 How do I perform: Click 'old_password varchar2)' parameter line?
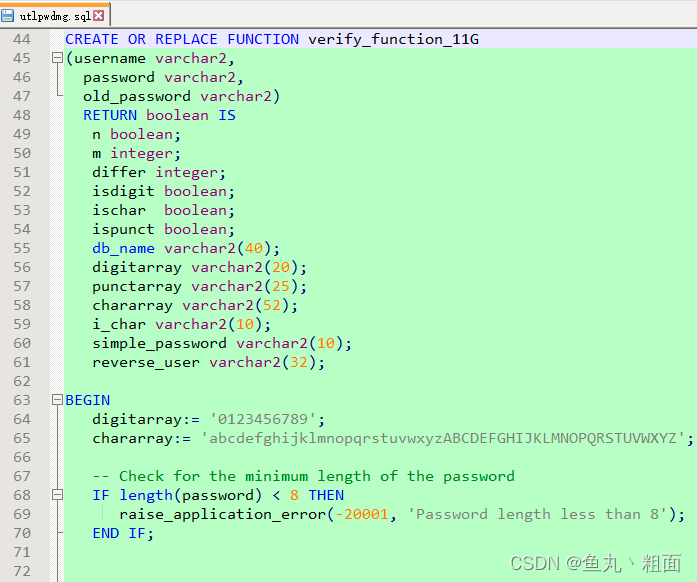(x=181, y=96)
